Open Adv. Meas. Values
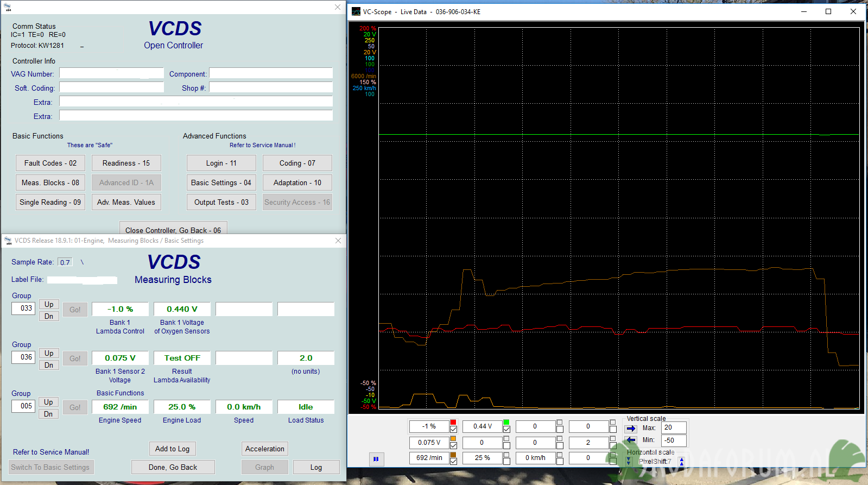This screenshot has width=868, height=485. click(126, 202)
